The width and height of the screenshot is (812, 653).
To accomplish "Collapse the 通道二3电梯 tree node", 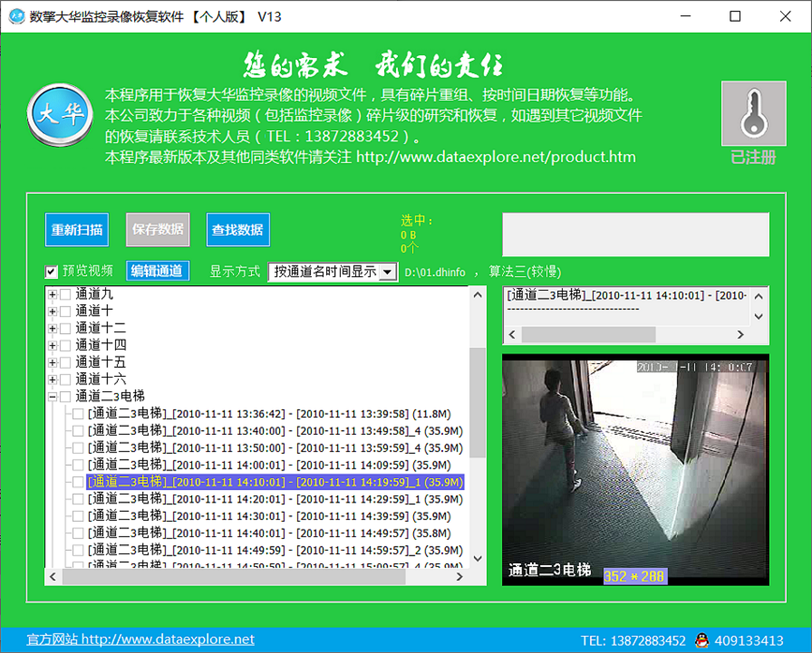I will tap(53, 397).
